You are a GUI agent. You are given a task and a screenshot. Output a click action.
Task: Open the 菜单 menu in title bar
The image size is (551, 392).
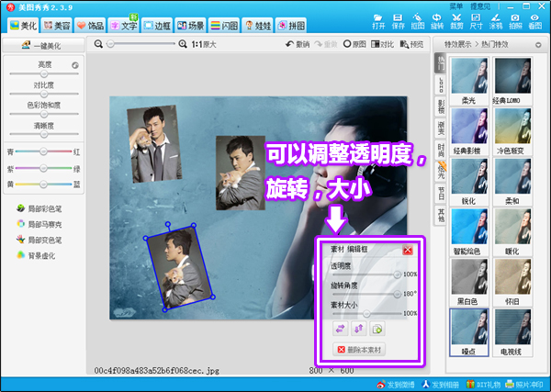[453, 5]
